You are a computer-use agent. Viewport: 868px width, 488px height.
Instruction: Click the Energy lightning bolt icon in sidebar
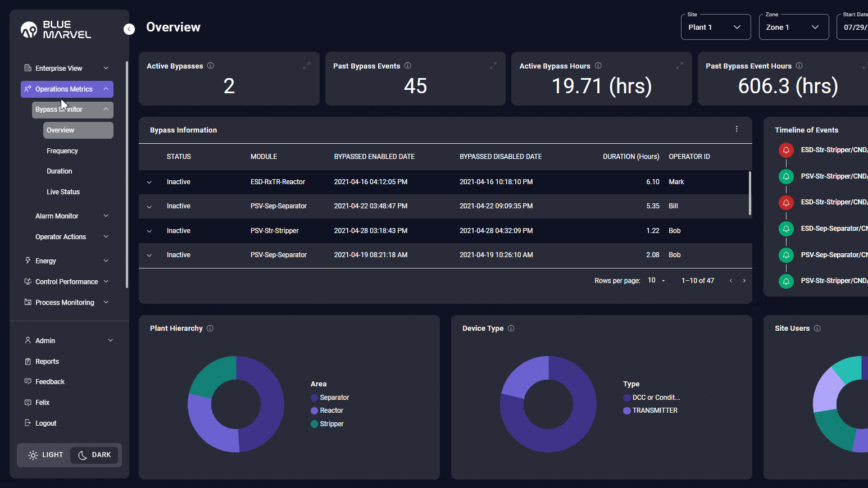tap(27, 260)
